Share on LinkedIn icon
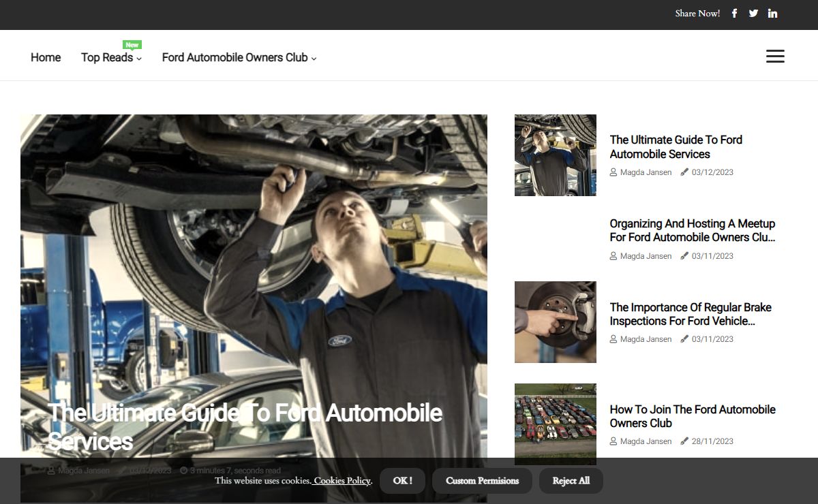This screenshot has height=504, width=818. [772, 14]
